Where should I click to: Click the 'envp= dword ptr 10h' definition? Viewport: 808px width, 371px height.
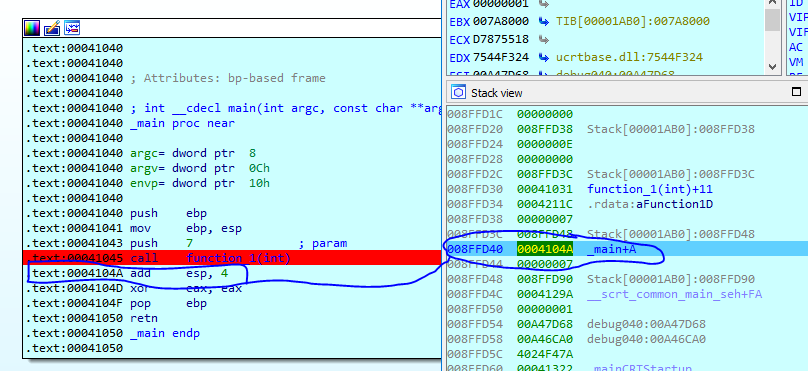point(200,183)
